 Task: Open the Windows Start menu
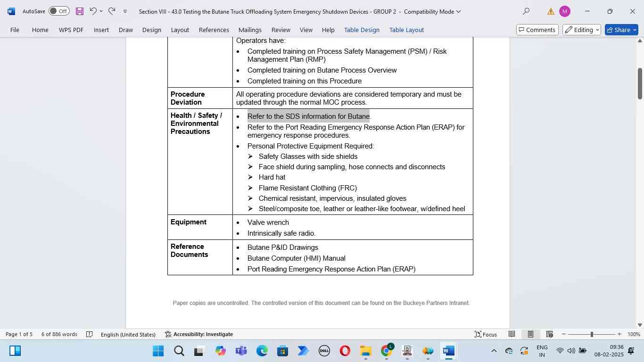(158, 351)
